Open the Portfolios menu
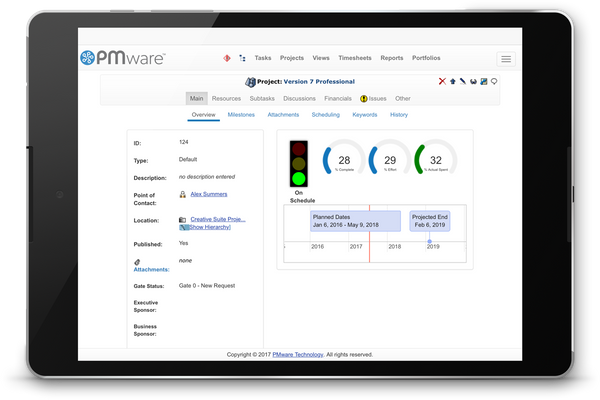Viewport: 600px width, 400px height. coord(426,58)
